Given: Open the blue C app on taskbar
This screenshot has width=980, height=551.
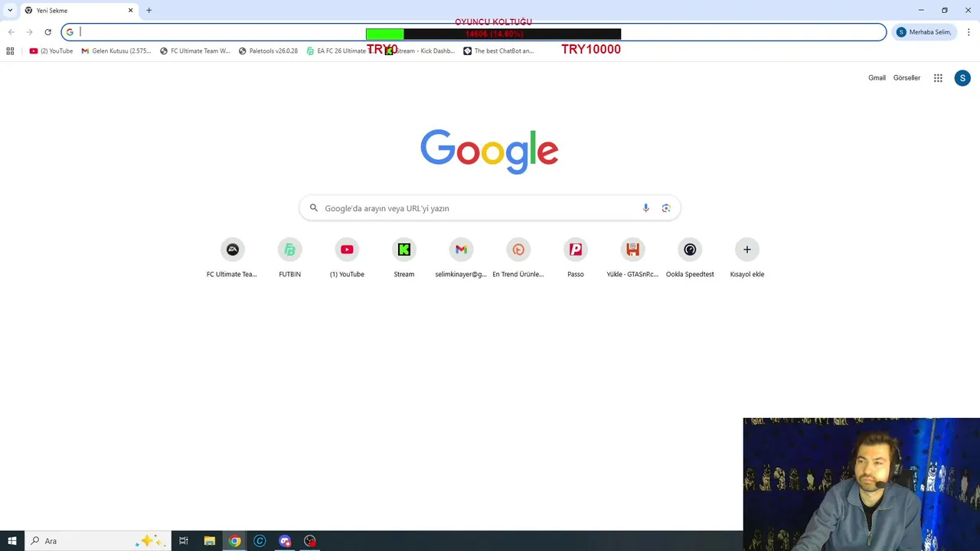Looking at the screenshot, I should point(260,541).
